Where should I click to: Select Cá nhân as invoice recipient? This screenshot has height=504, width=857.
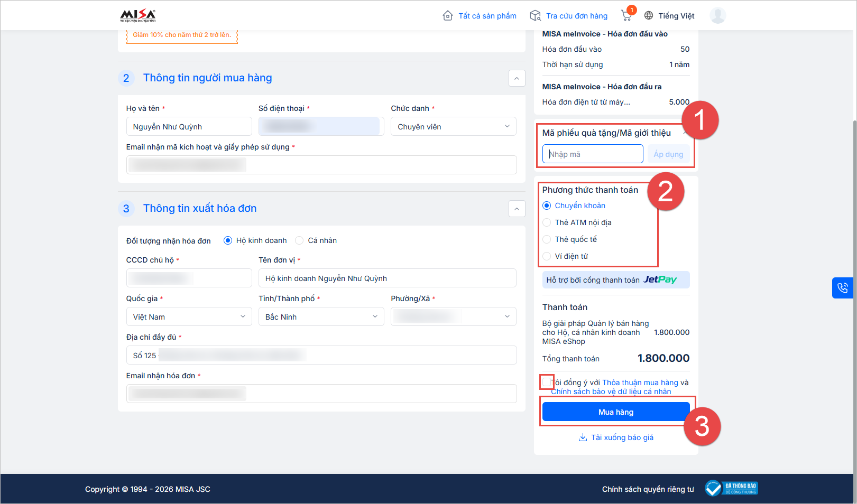[x=300, y=240]
